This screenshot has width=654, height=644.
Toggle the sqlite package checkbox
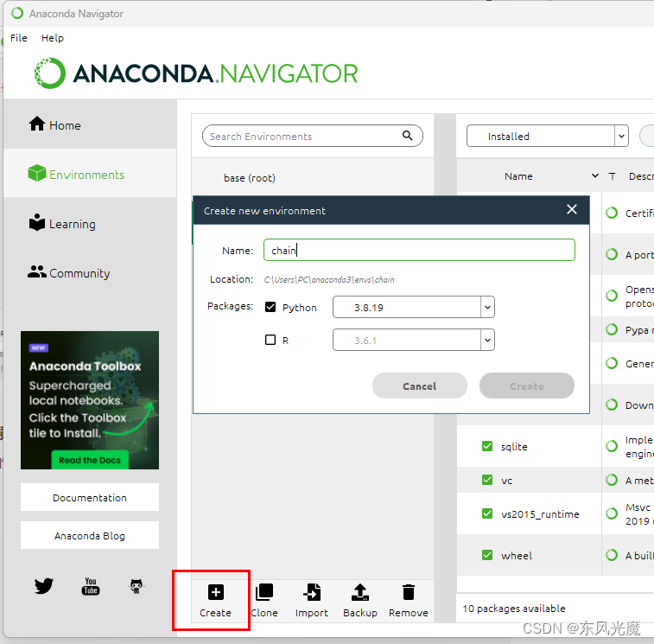[487, 446]
